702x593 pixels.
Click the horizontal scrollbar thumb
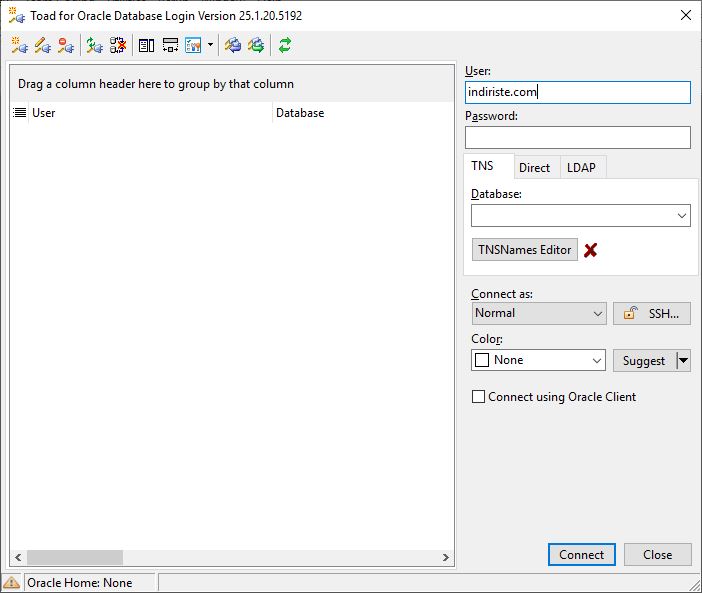tap(75, 557)
